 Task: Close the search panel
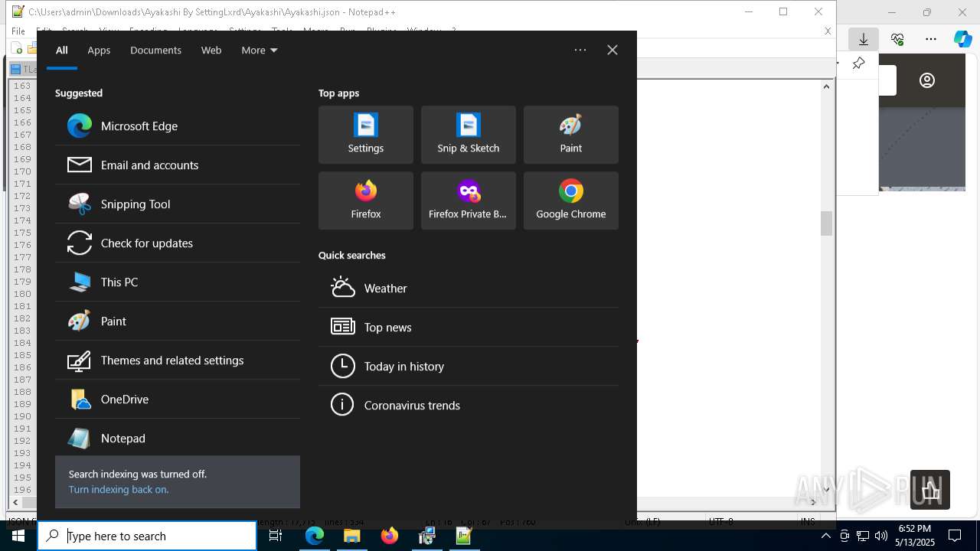coord(612,50)
